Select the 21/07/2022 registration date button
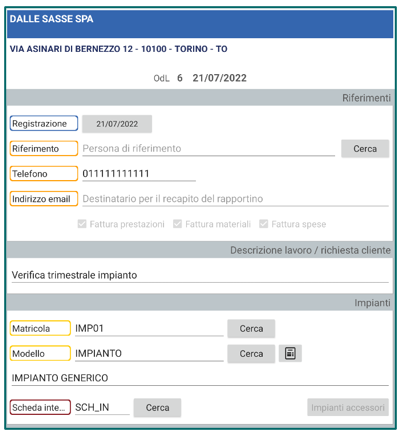This screenshot has height=435, width=403. pos(117,124)
